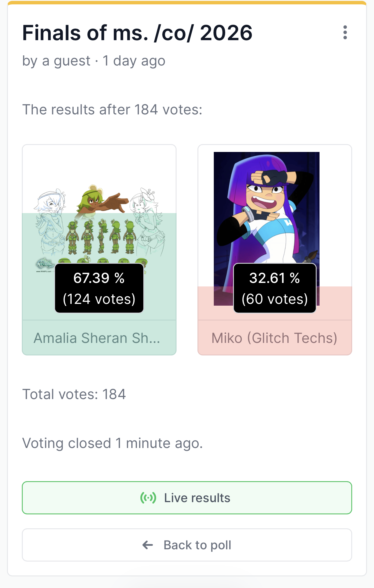Image resolution: width=374 pixels, height=588 pixels.
Task: Click the Total votes: 184 text
Action: click(x=74, y=394)
